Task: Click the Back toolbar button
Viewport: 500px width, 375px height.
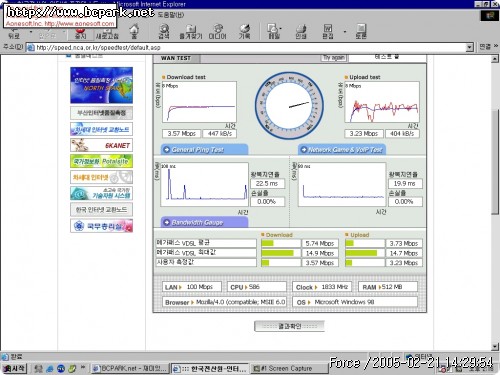Action: click(x=14, y=33)
